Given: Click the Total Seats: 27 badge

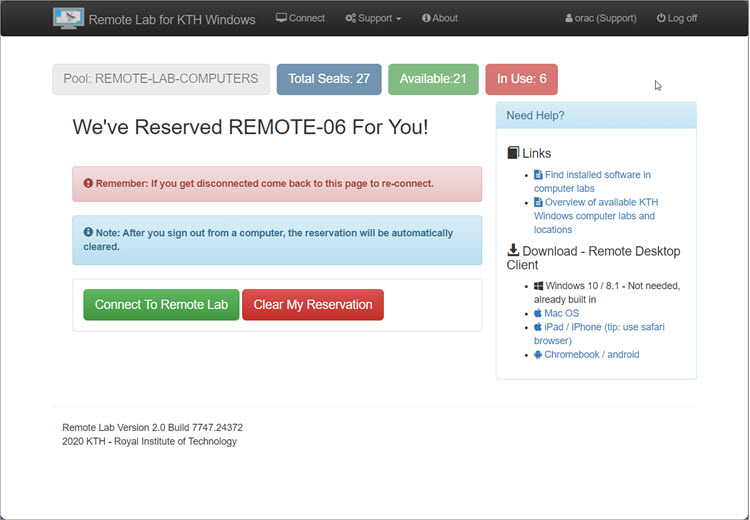Looking at the screenshot, I should [329, 79].
